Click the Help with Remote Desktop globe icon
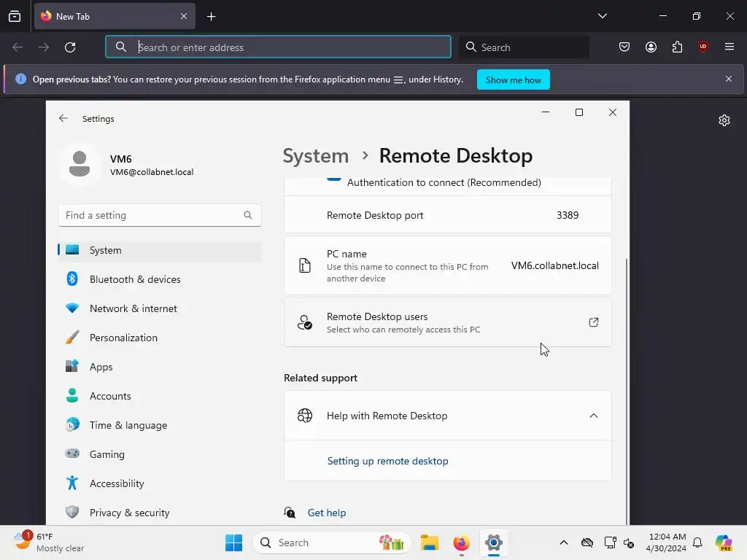 tap(304, 416)
